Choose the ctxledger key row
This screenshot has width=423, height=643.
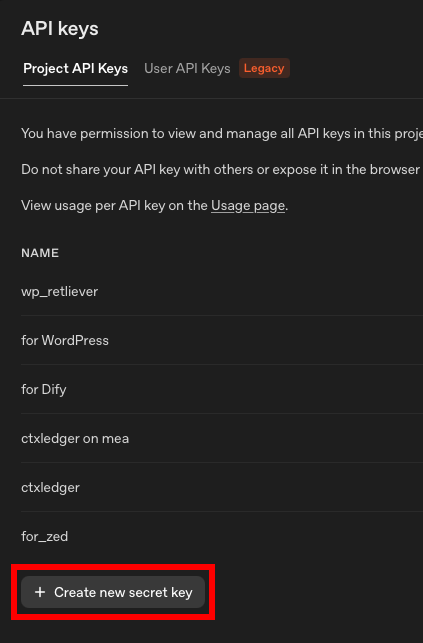click(x=222, y=487)
